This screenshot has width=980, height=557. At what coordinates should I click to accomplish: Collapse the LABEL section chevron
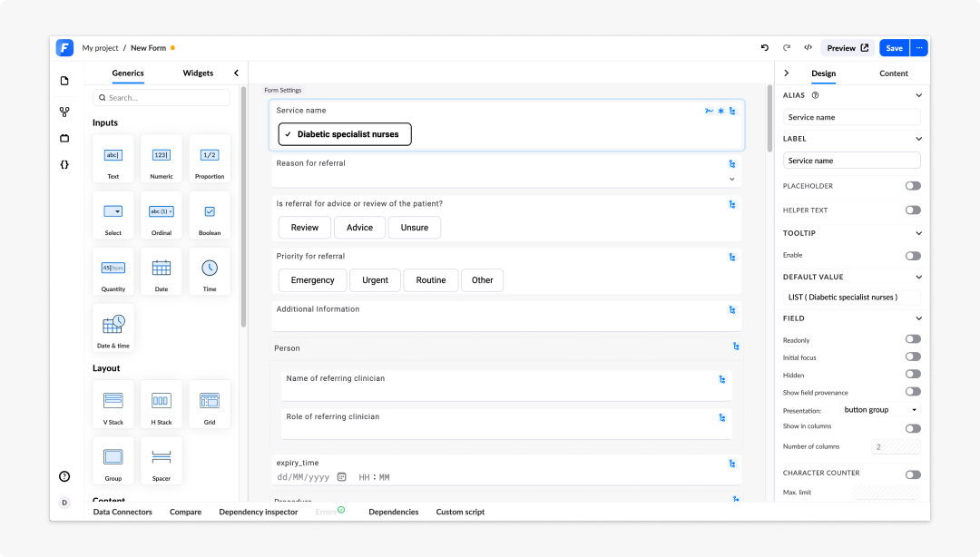tap(918, 139)
